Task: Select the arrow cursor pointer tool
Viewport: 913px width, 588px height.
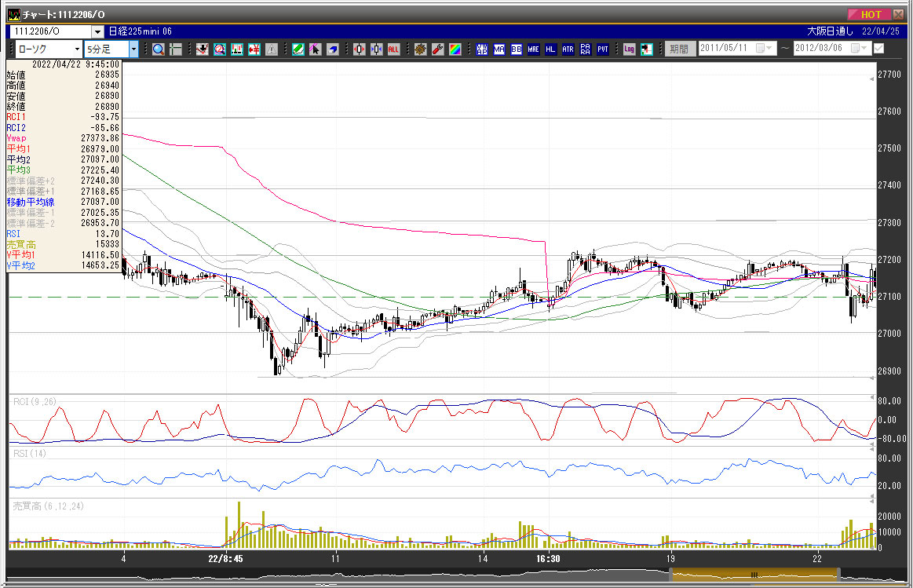Action: (315, 49)
